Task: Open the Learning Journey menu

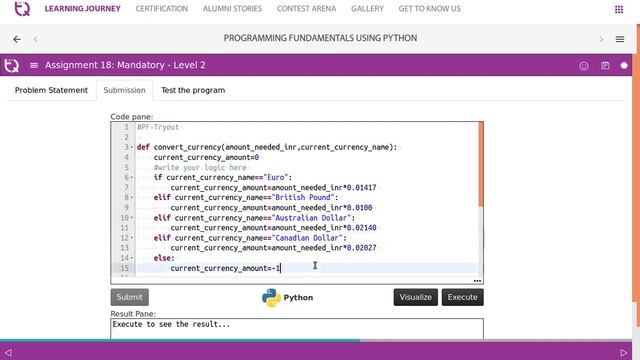Action: (x=82, y=9)
